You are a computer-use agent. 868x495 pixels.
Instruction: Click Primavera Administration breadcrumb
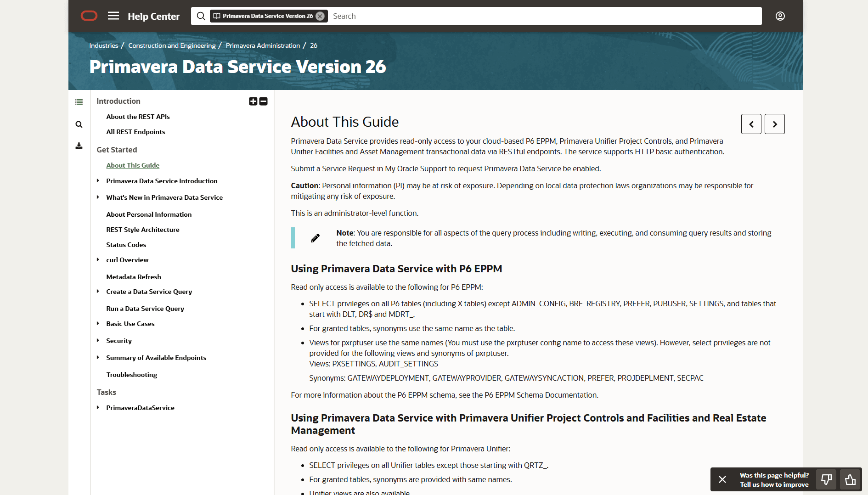coord(263,45)
